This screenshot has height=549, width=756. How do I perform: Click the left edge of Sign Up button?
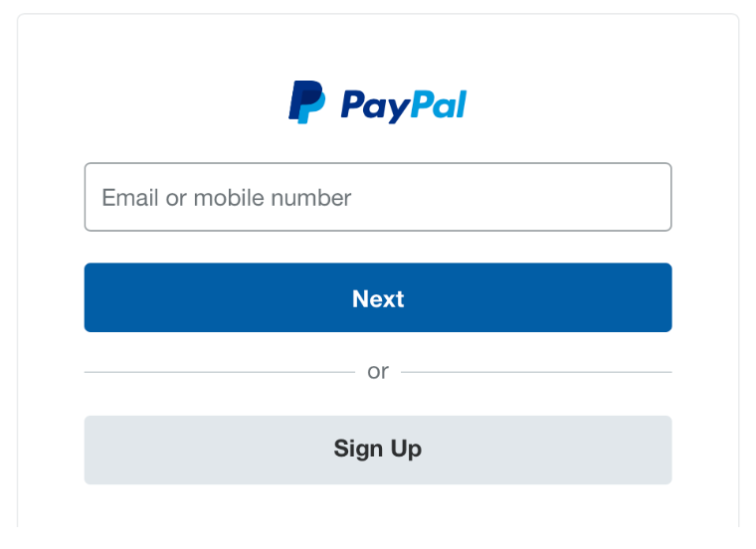(92, 450)
